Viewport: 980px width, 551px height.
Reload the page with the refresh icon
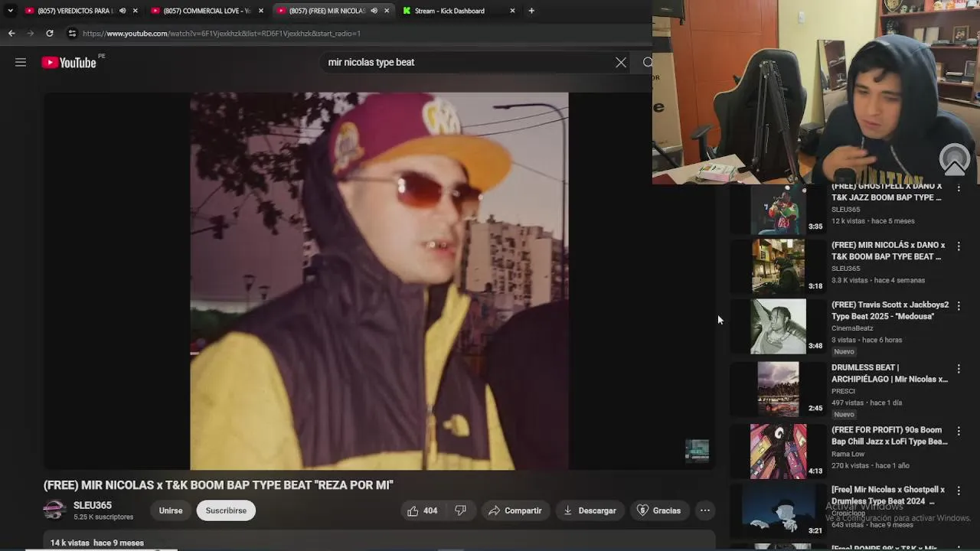coord(50,34)
